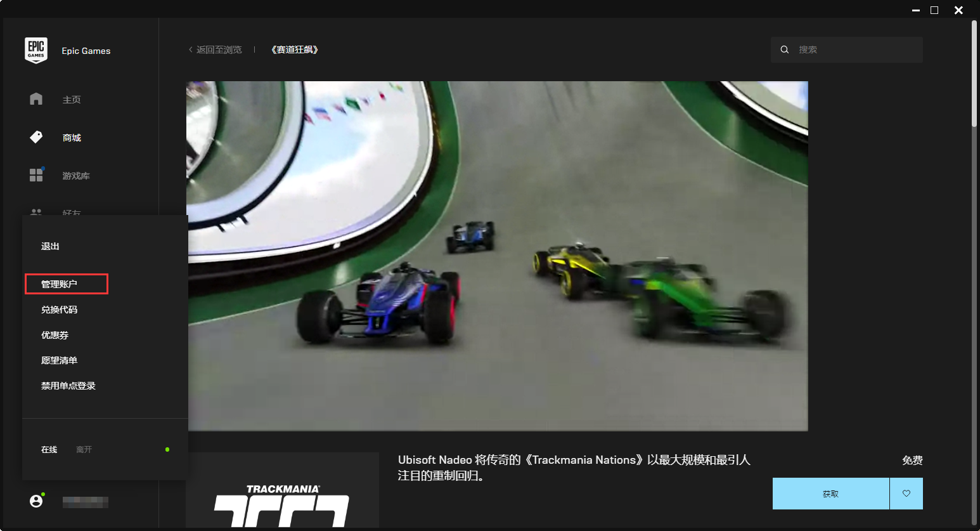Open 优惠券 coupons menu entry
The image size is (980, 531).
[x=55, y=335]
